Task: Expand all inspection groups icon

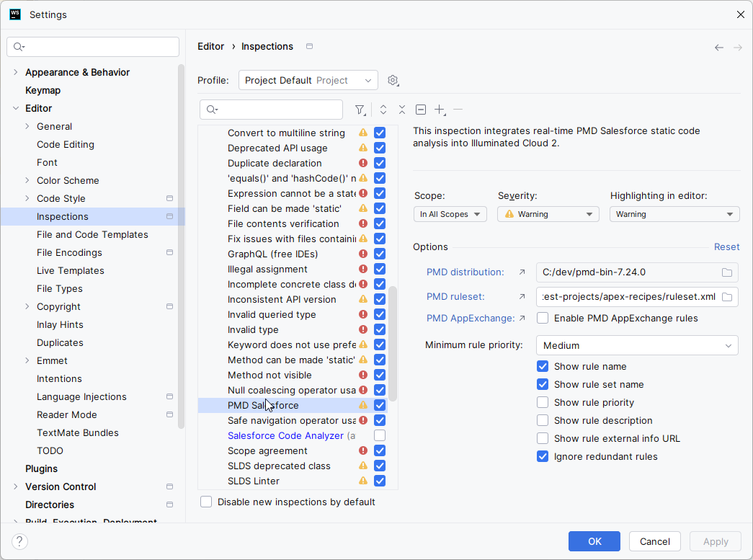Action: click(383, 110)
